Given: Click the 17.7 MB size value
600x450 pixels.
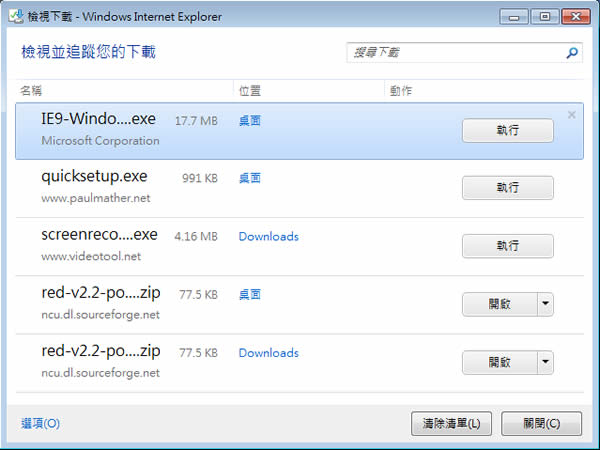Looking at the screenshot, I should [196, 121].
